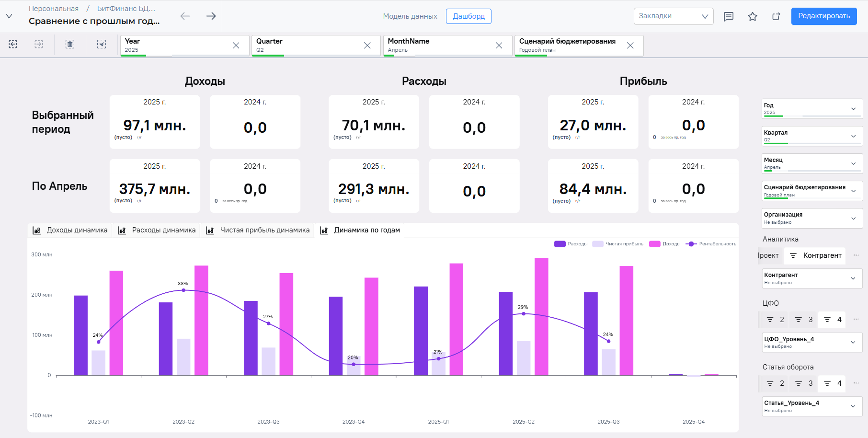Remove the MonthName Апрель filter

[499, 46]
